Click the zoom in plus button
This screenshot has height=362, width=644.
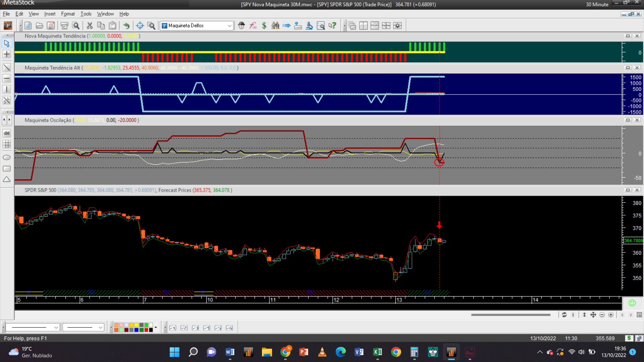[x=611, y=315]
